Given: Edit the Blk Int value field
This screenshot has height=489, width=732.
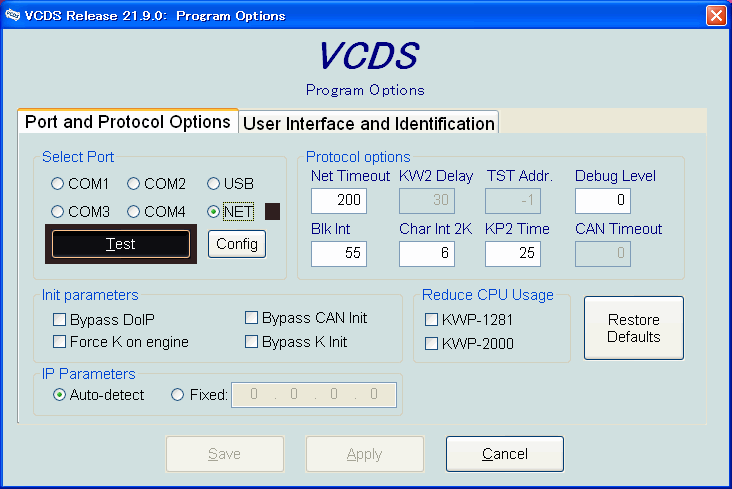Looking at the screenshot, I should pos(339,254).
